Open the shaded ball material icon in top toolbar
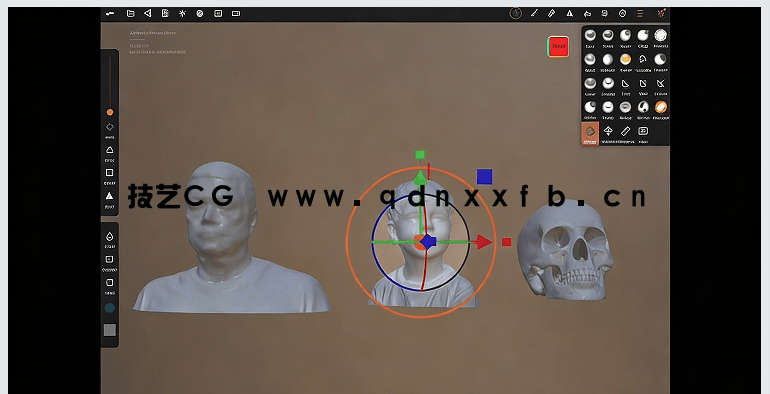The image size is (770, 394). click(200, 14)
